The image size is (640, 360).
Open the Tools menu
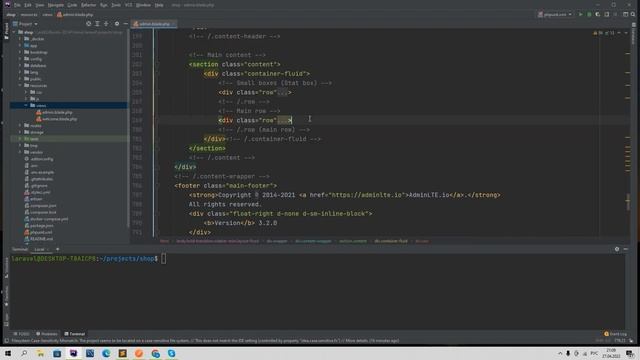(116, 5)
